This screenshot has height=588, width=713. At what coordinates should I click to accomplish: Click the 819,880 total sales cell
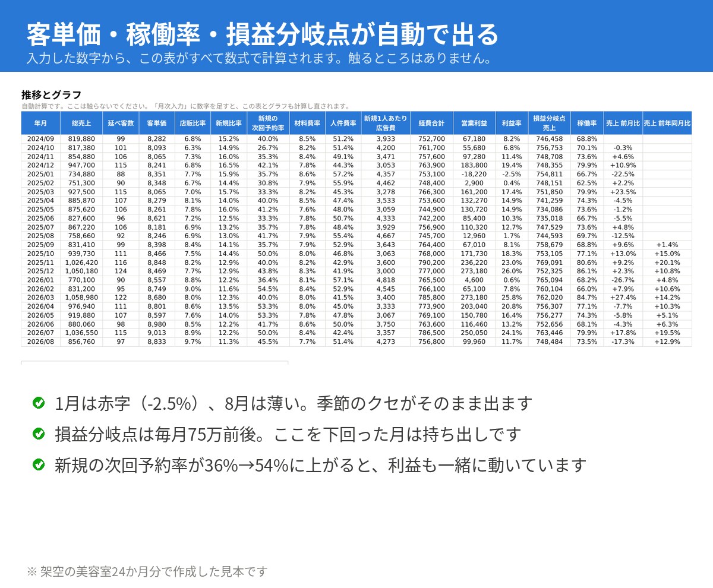click(x=81, y=139)
